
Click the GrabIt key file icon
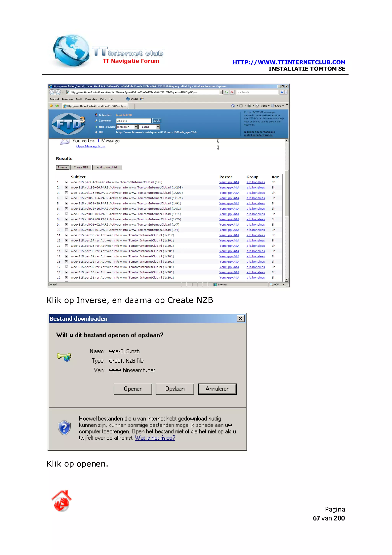pos(64,357)
